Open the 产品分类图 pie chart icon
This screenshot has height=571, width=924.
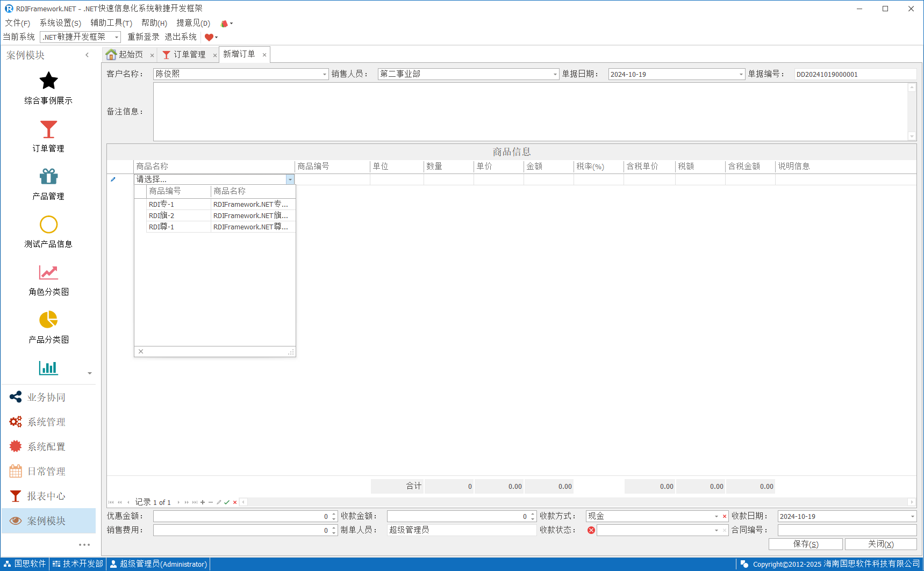point(48,320)
